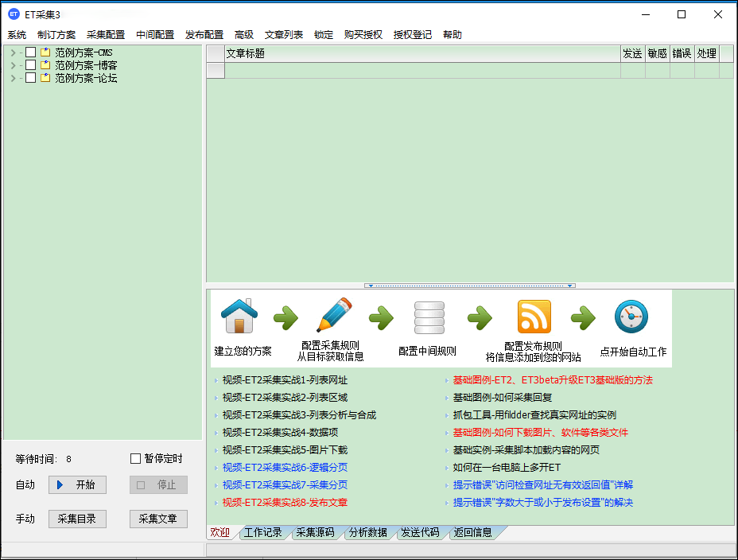Viewport: 738px width, 560px height.
Task: Select the 欢迎 tab
Action: (219, 532)
